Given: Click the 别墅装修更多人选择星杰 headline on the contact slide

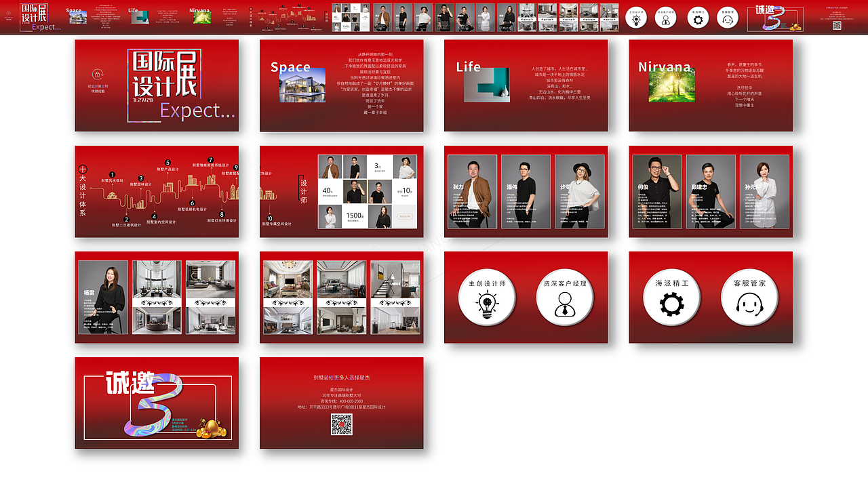Looking at the screenshot, I should [342, 377].
